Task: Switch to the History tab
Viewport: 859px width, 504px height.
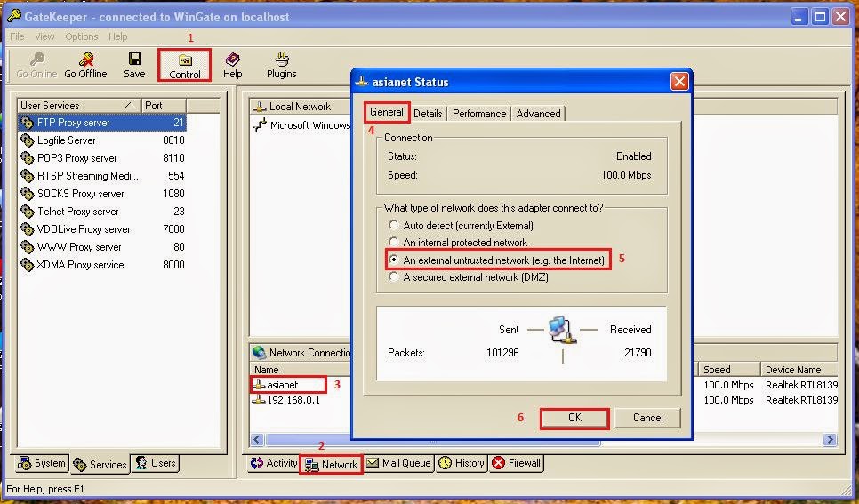Action: [462, 463]
